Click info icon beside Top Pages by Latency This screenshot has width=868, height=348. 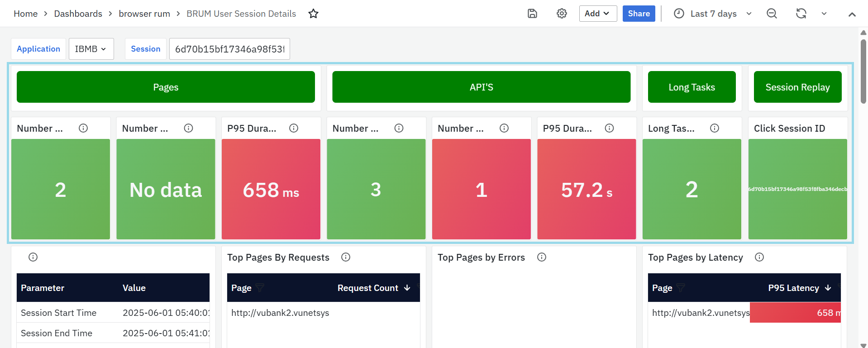point(759,257)
